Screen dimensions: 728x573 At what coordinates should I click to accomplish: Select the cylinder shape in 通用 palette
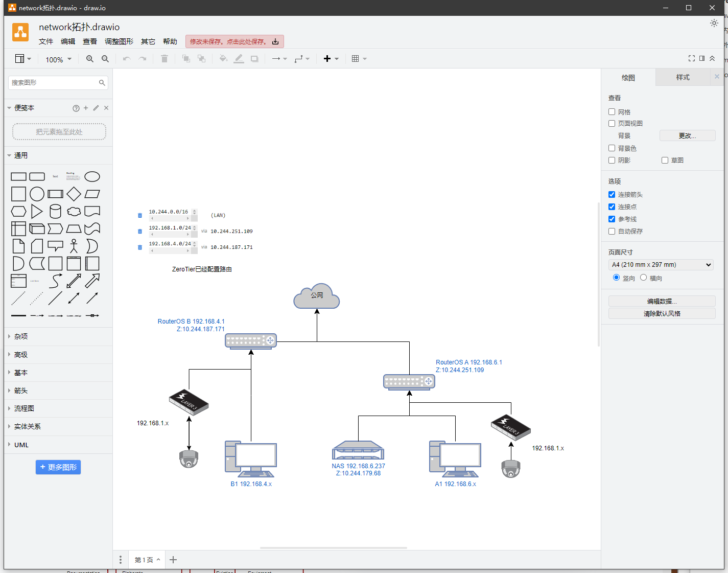pyautogui.click(x=55, y=212)
